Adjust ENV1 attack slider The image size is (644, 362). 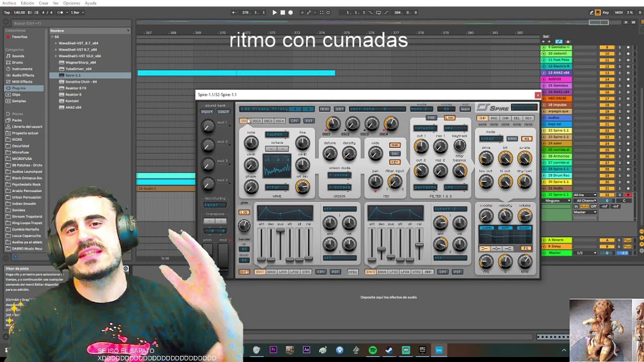[x=261, y=259]
